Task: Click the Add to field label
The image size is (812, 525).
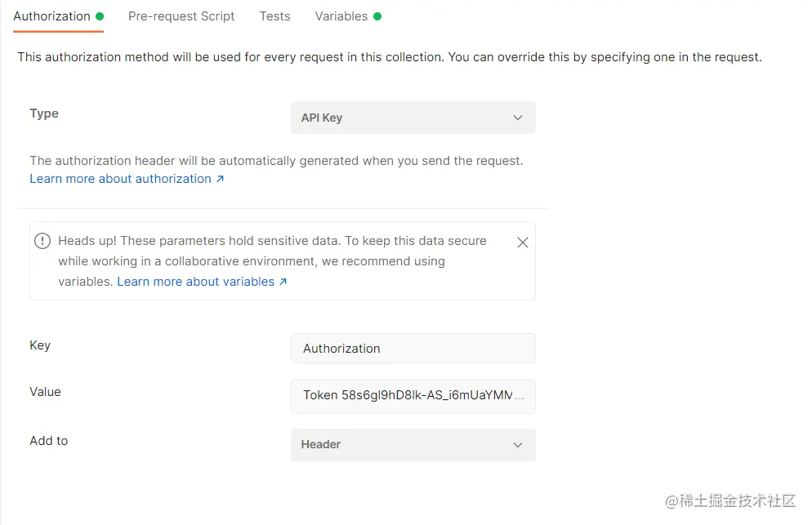Action: (49, 441)
